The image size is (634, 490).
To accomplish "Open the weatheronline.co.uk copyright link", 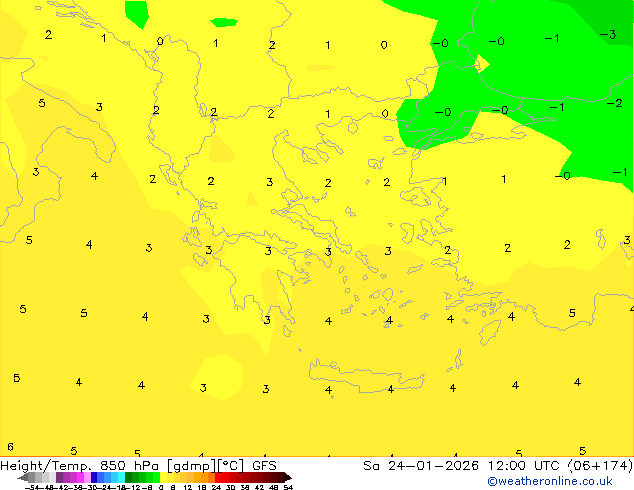I will click(550, 481).
